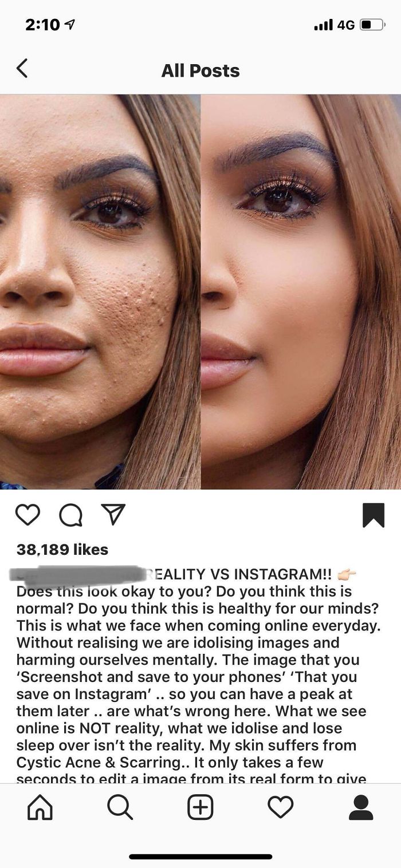Tap the home indicator bar at bottom
Screen dimensions: 401x868
[200, 857]
